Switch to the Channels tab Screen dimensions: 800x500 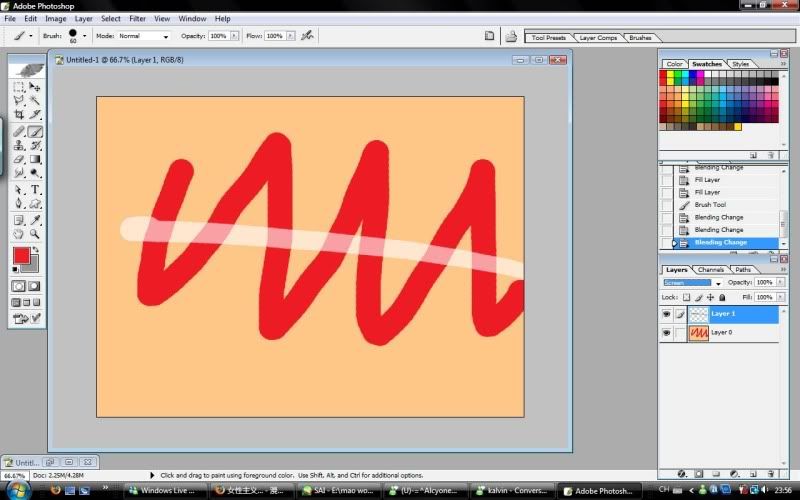[x=711, y=269]
